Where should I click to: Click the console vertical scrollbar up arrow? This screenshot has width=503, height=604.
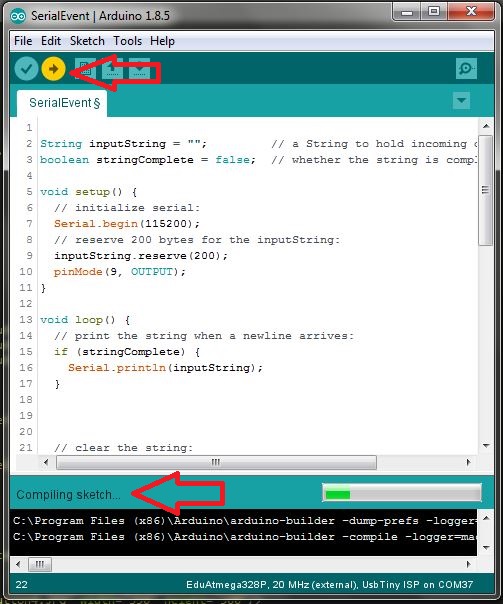[486, 518]
